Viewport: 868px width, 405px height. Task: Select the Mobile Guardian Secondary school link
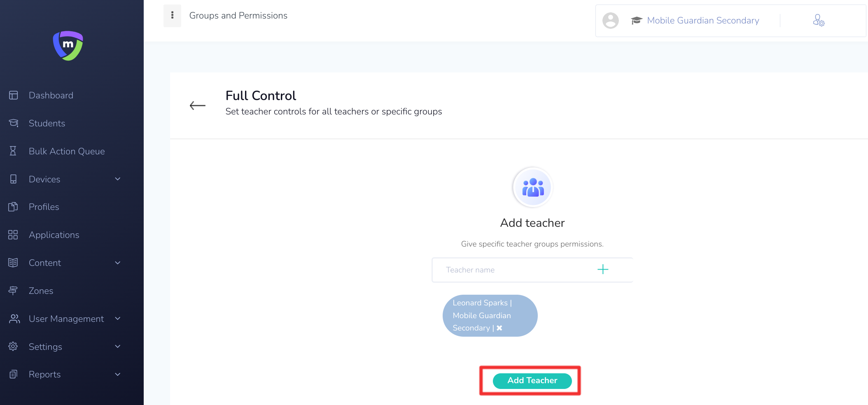[x=703, y=21]
